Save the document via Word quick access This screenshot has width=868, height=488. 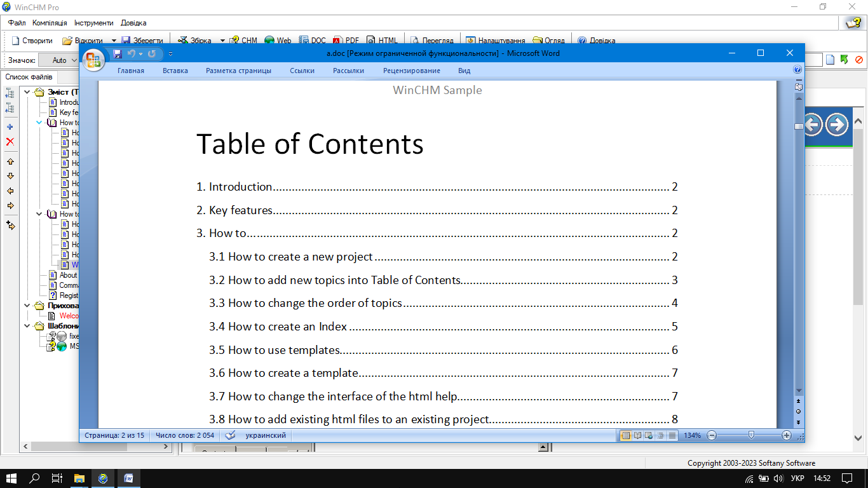117,54
